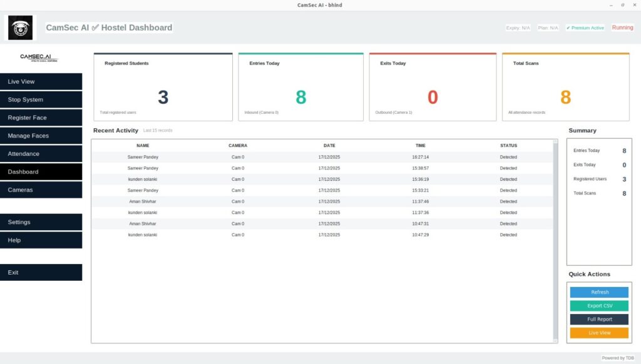The height and width of the screenshot is (364, 641).
Task: Open the Full Report quick action
Action: pos(599,320)
